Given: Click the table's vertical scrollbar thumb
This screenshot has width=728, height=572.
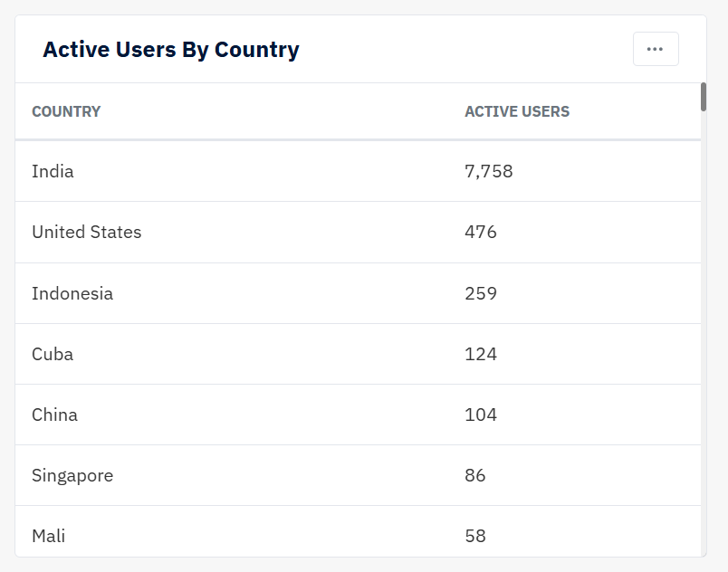Looking at the screenshot, I should pos(704,97).
